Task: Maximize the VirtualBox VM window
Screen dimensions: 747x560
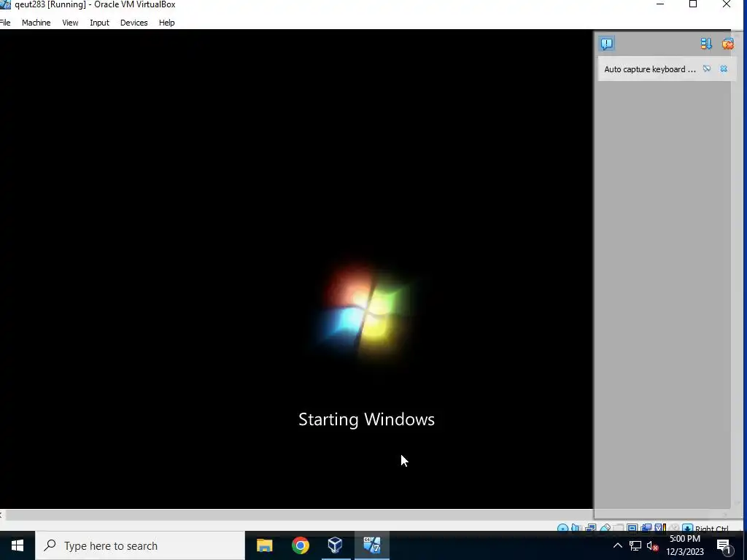Action: (x=693, y=5)
